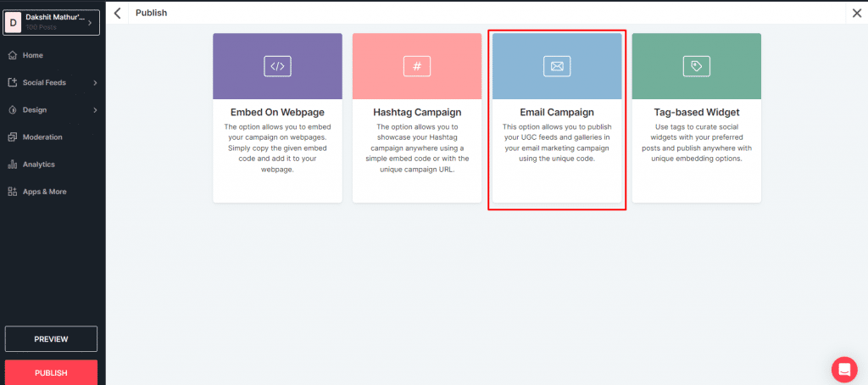Expand the Social Feeds submenu arrow
Image resolution: width=868 pixels, height=385 pixels.
coord(94,82)
